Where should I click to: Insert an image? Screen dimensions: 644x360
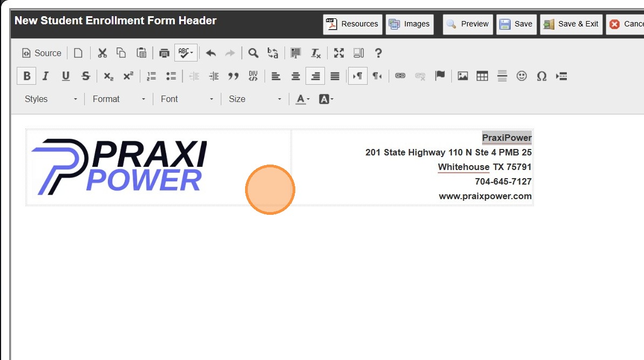[463, 76]
